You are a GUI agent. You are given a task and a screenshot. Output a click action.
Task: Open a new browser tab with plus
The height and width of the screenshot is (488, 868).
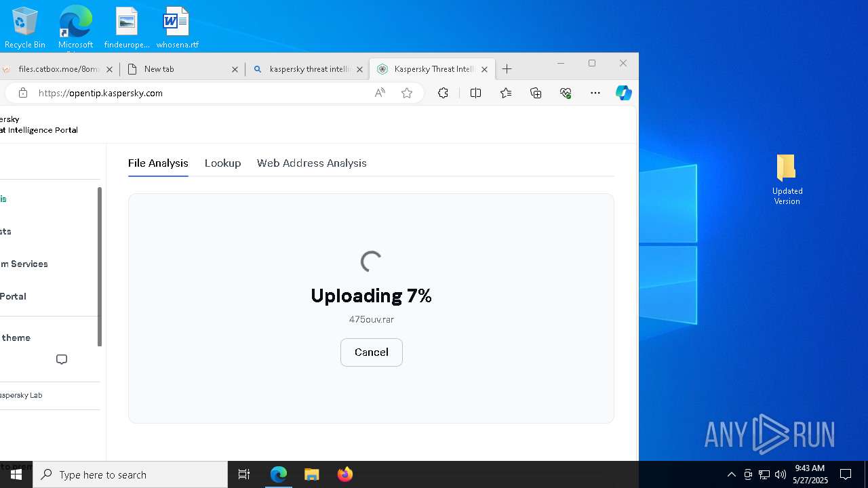coord(507,69)
